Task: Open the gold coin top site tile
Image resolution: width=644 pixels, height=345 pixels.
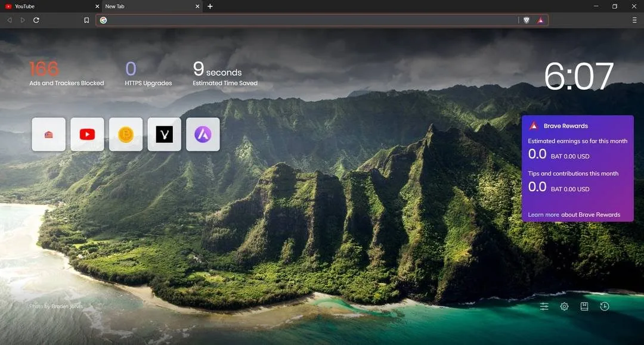Action: coord(126,134)
